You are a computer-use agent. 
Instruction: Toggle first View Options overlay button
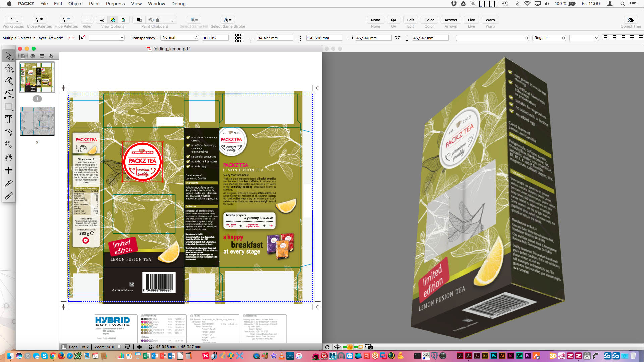click(x=102, y=20)
